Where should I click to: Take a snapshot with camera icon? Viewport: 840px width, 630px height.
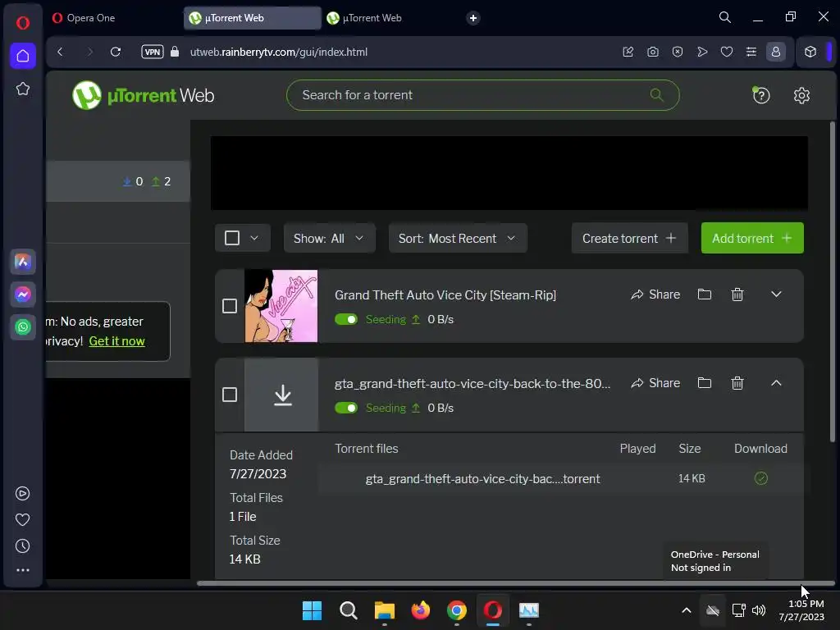(652, 52)
